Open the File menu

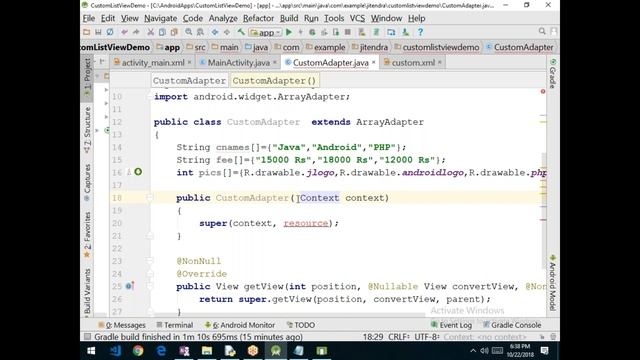pos(89,18)
